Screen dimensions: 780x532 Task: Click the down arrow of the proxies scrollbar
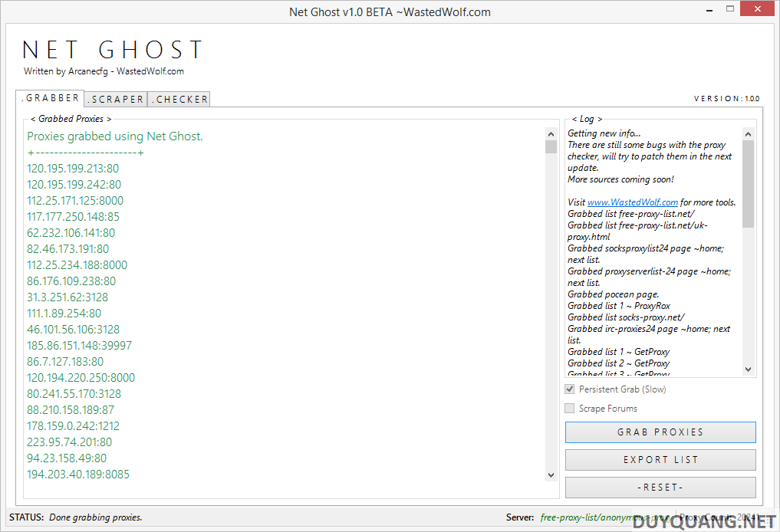(x=551, y=475)
